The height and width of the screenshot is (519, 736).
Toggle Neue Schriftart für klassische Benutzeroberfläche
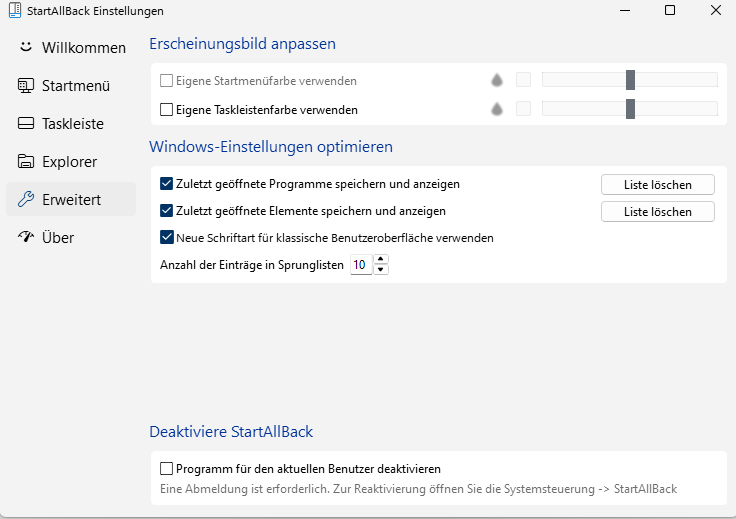[x=167, y=238]
